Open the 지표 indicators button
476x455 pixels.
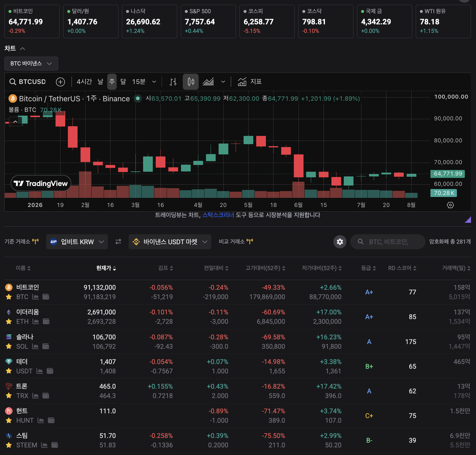(250, 82)
